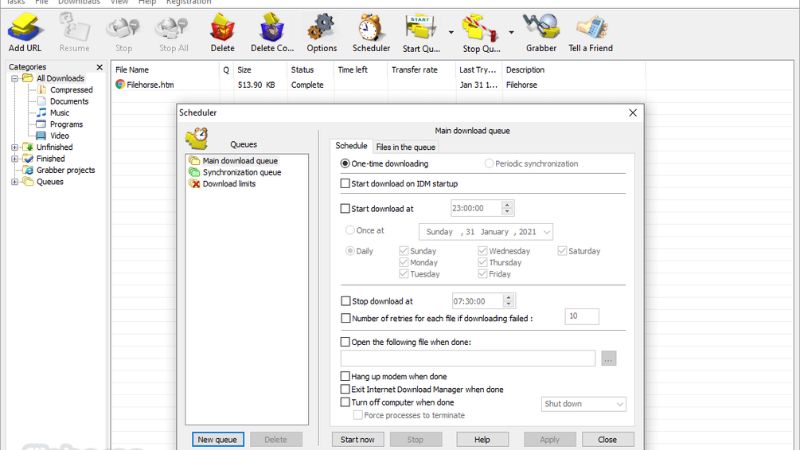
Task: Select the Music category
Action: 59,113
